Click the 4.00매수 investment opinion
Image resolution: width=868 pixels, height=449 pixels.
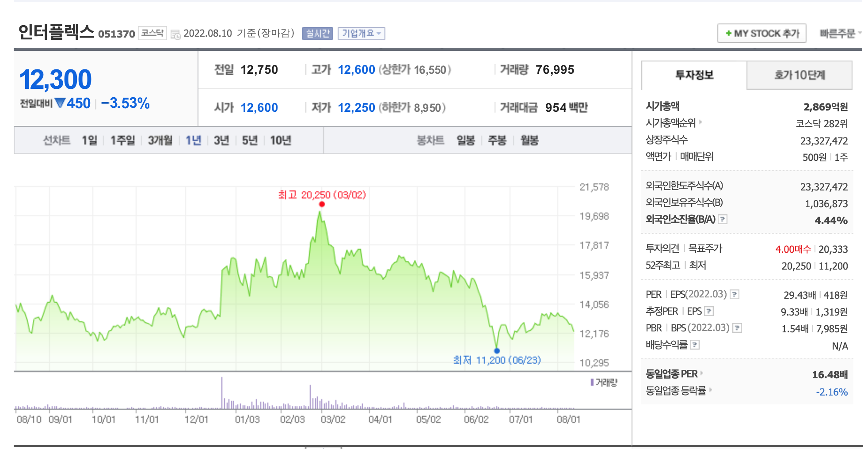pos(793,249)
